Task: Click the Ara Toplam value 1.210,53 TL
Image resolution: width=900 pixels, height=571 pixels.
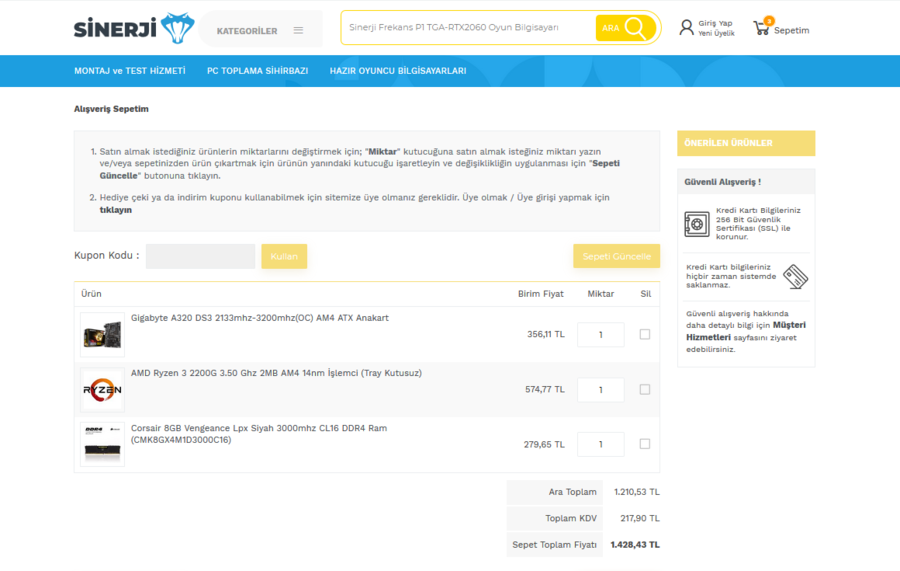Action: tap(637, 492)
